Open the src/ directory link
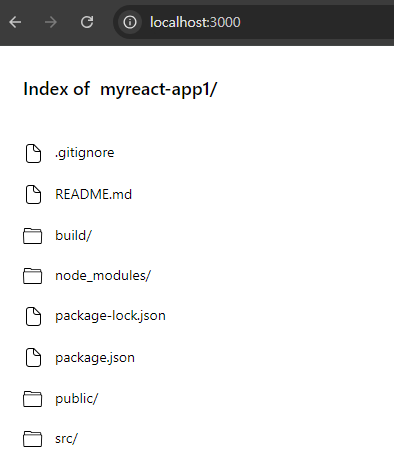This screenshot has height=470, width=394. tap(66, 439)
